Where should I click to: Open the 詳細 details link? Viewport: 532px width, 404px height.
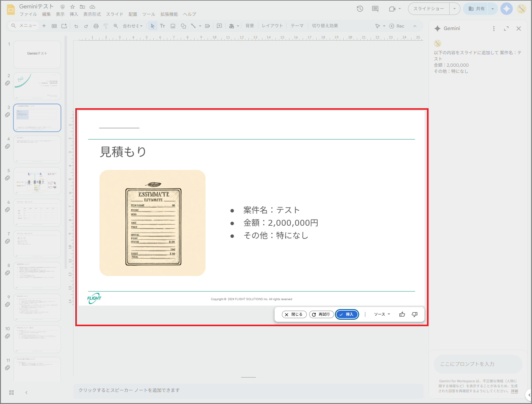tap(514, 391)
